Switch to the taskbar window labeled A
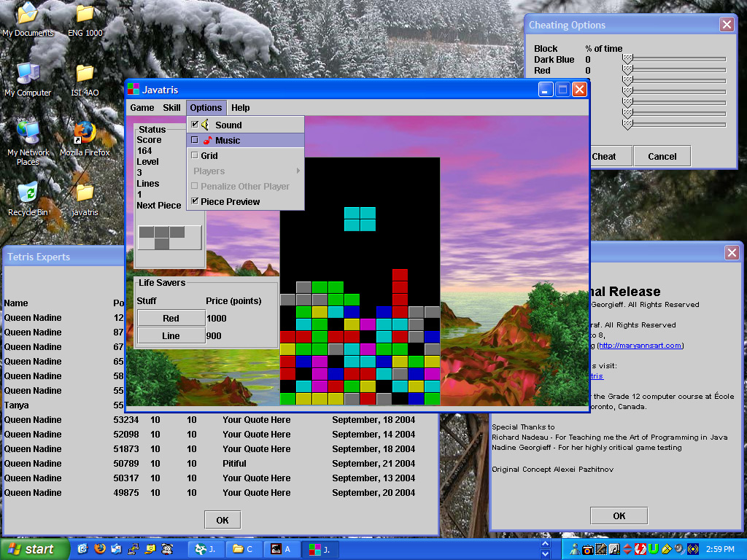This screenshot has height=560, width=747. click(x=282, y=549)
